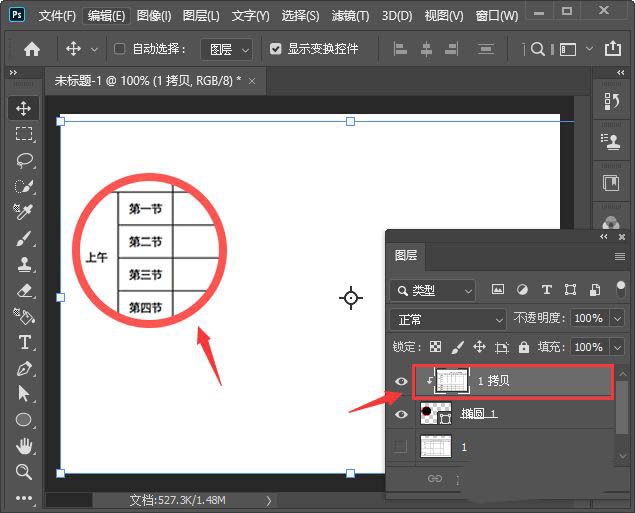
Task: Select the Clone Stamp tool
Action: coord(24,264)
